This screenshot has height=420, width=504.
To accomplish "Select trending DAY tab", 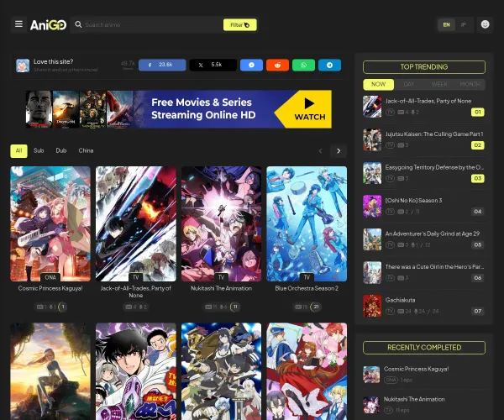I will pos(408,84).
